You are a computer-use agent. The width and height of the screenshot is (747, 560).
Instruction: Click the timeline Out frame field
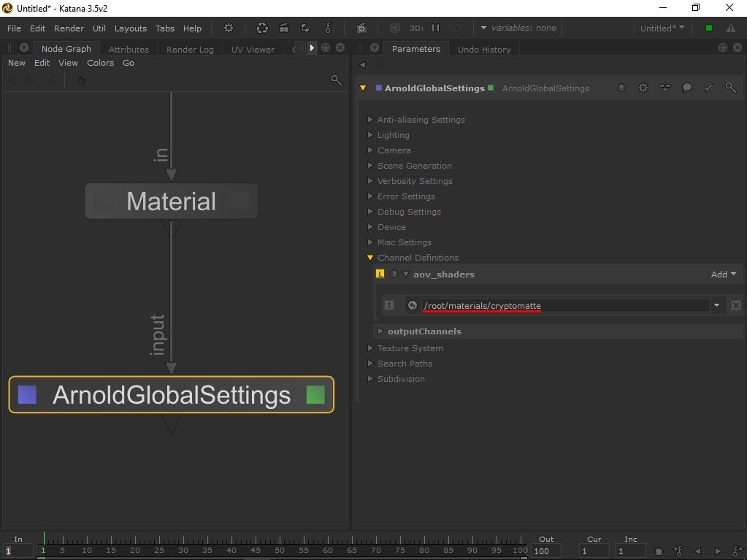(546, 551)
